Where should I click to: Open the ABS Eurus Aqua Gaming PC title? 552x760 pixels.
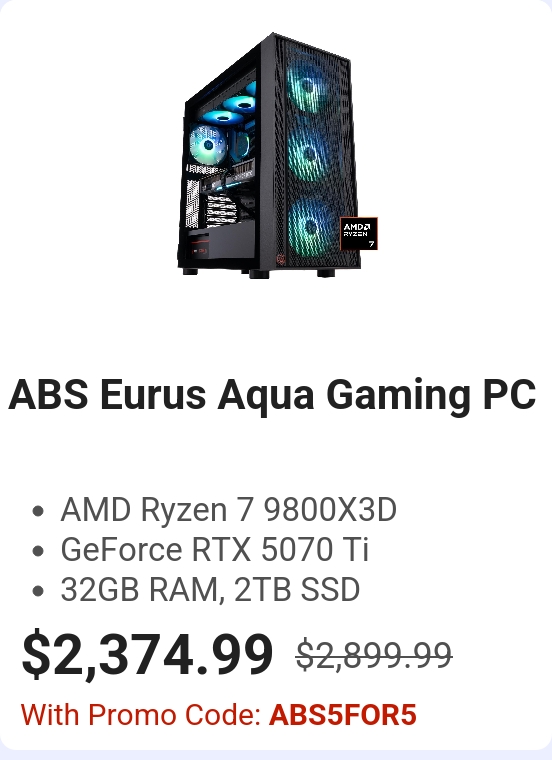(272, 395)
